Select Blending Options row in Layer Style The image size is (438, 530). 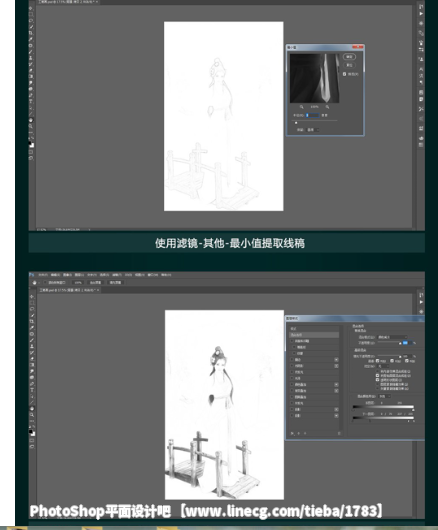314,335
